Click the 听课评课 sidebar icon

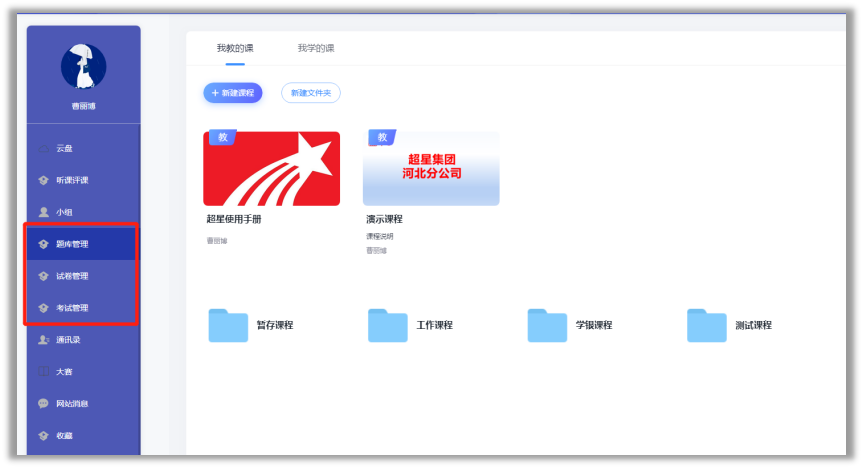point(43,181)
